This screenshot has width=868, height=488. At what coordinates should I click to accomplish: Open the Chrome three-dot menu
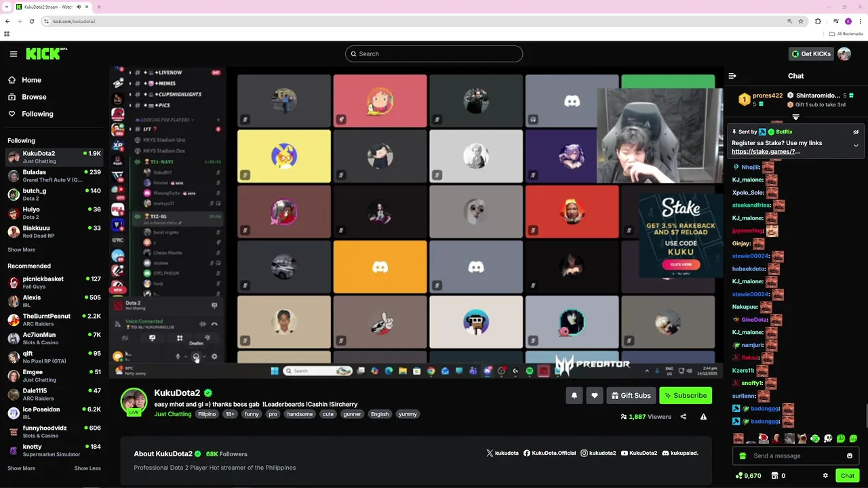point(860,21)
